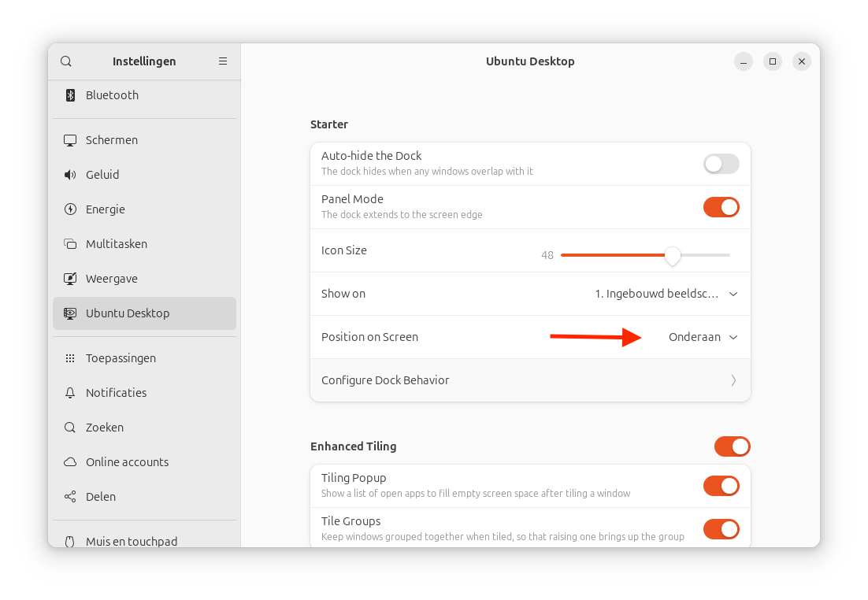The height and width of the screenshot is (600, 868).
Task: Open the Show on display dropdown
Action: click(666, 294)
